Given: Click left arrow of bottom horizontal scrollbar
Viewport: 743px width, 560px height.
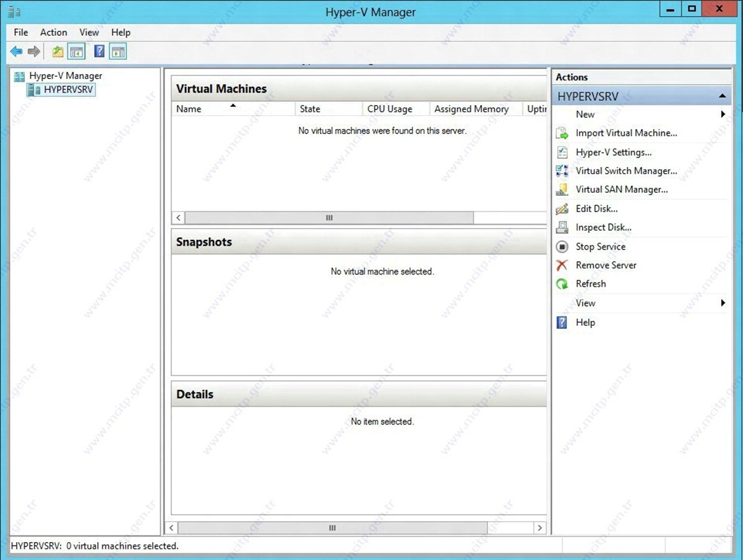Looking at the screenshot, I should click(172, 528).
